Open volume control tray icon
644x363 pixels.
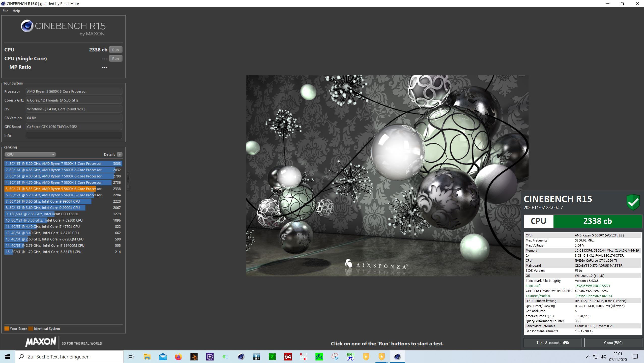[x=603, y=357]
